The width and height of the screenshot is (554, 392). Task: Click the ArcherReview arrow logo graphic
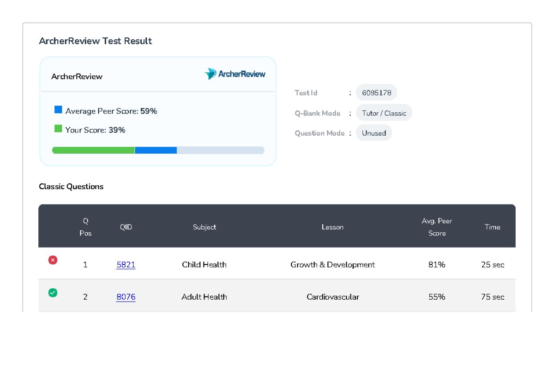click(211, 73)
